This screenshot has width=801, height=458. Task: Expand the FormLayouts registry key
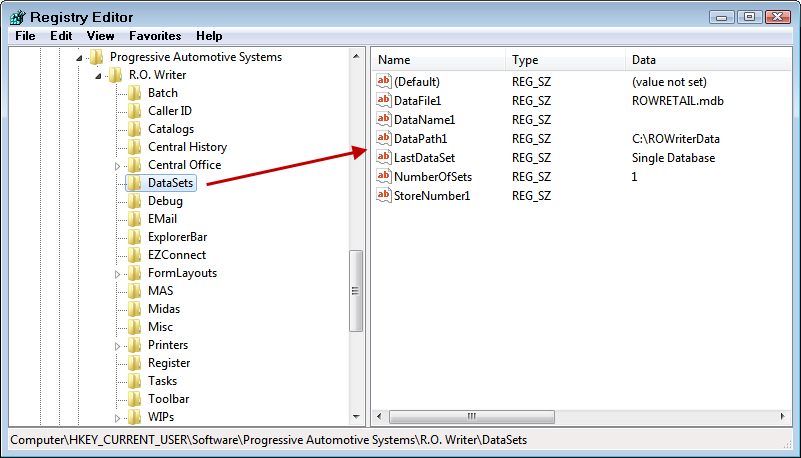117,273
